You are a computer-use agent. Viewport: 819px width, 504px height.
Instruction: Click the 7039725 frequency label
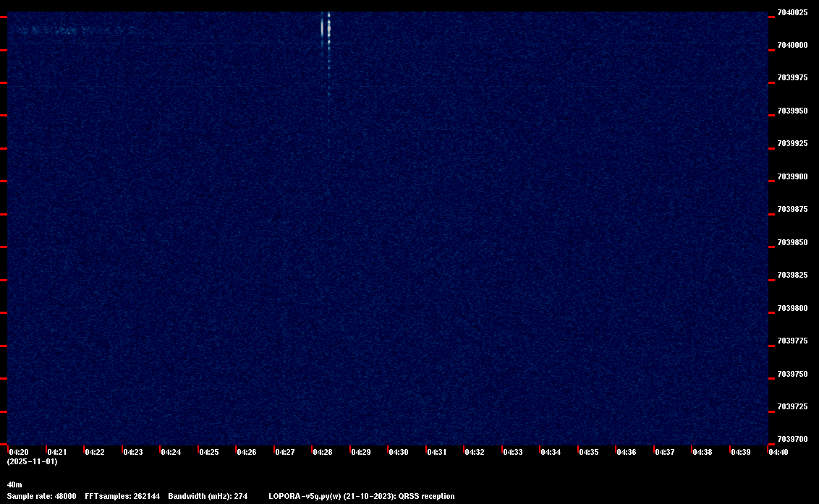(x=792, y=407)
